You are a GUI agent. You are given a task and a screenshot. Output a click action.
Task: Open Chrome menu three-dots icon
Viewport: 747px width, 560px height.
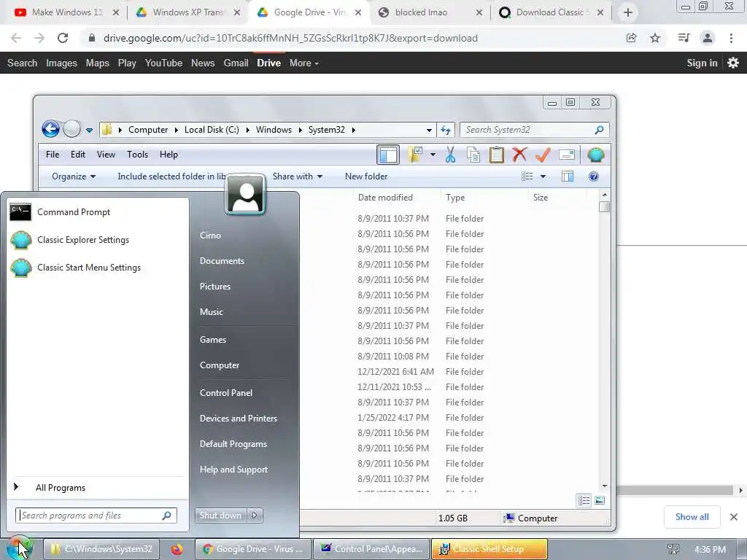coord(731,38)
